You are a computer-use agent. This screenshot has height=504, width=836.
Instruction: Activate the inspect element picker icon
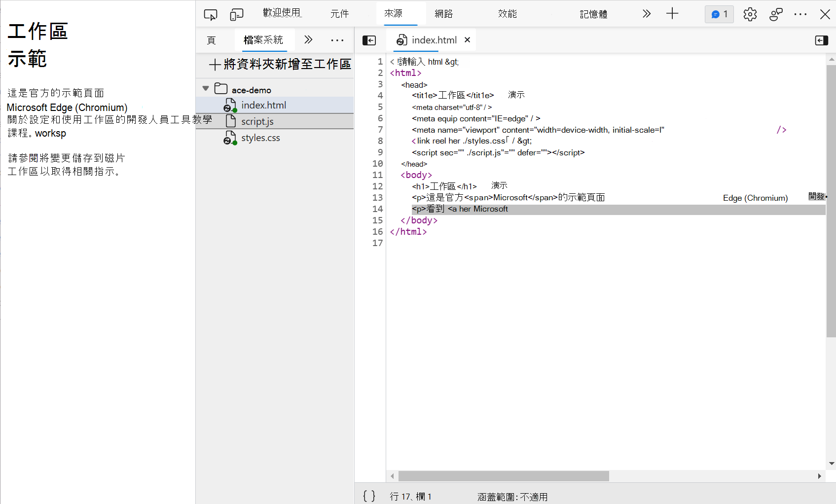click(211, 14)
